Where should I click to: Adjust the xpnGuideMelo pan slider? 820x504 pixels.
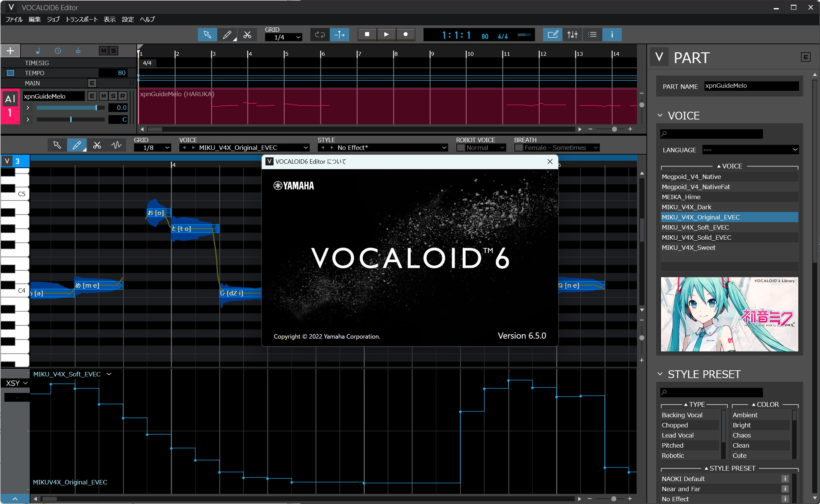click(x=71, y=120)
